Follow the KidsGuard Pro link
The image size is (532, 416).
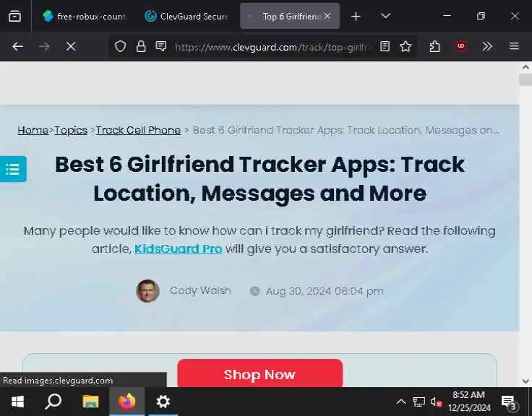(x=179, y=249)
